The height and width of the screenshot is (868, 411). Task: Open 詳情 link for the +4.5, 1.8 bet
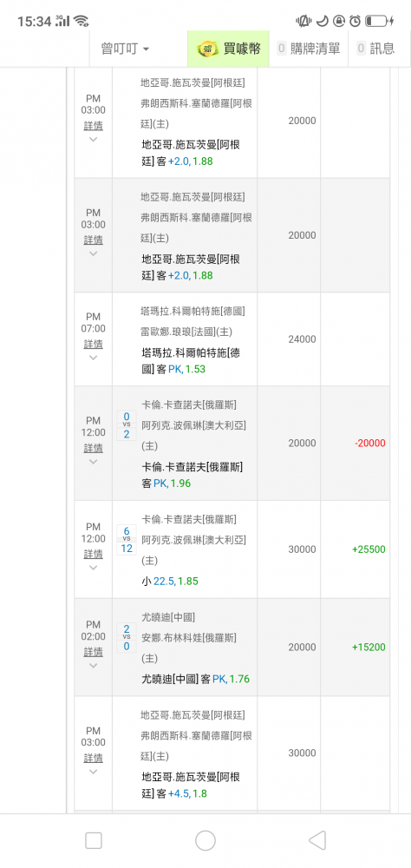click(93, 758)
